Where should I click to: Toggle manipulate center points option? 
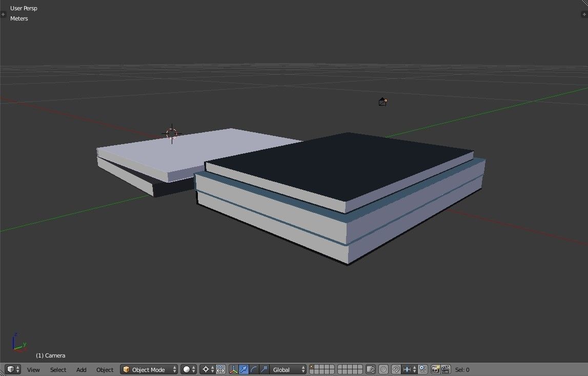220,370
